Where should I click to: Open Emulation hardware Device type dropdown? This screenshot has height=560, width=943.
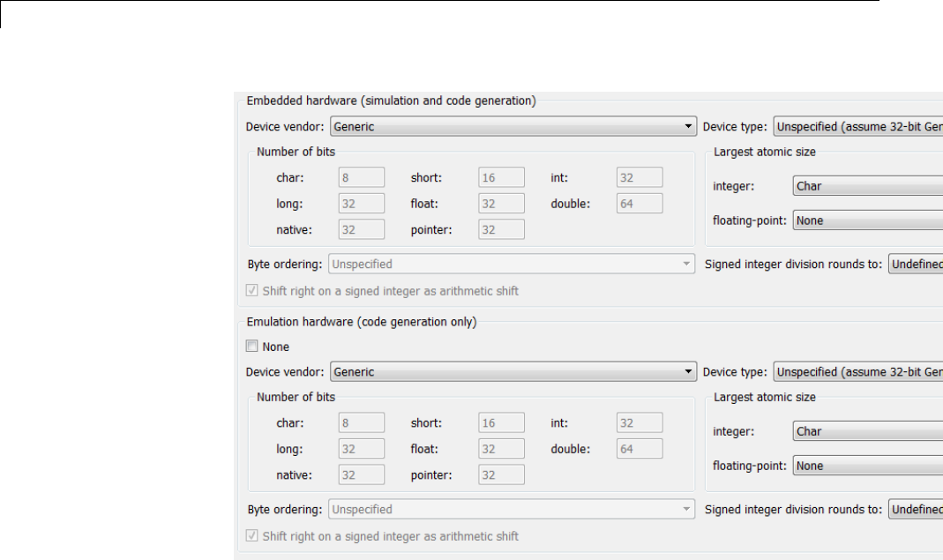tap(857, 372)
